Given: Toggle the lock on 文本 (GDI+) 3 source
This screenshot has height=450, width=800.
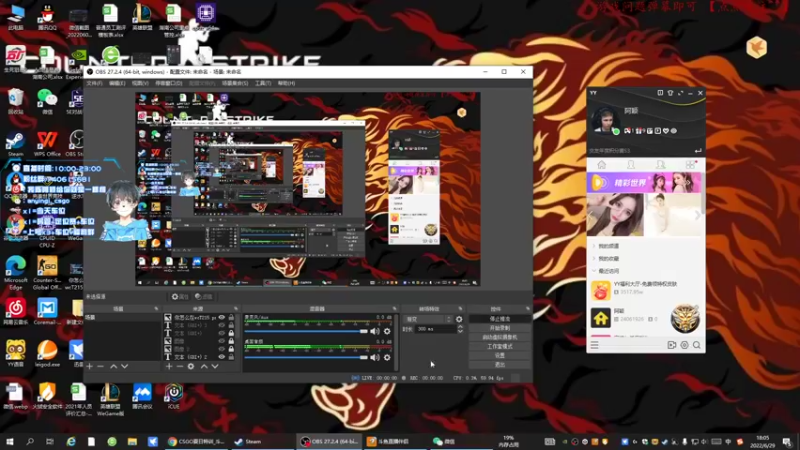Looking at the screenshot, I should (231, 325).
